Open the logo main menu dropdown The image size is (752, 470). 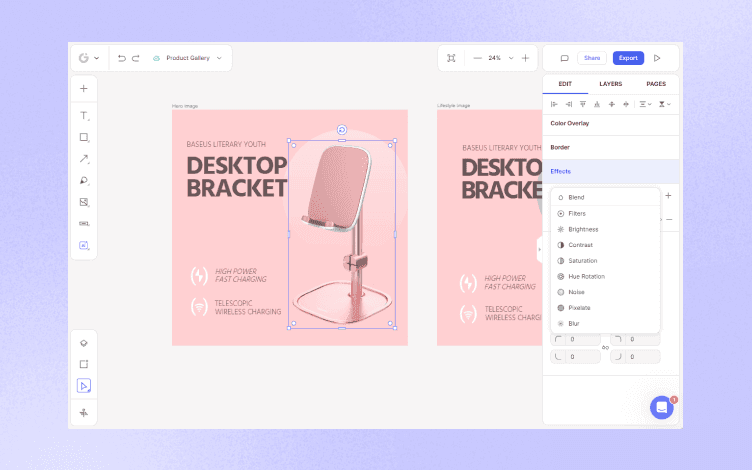tap(88, 58)
